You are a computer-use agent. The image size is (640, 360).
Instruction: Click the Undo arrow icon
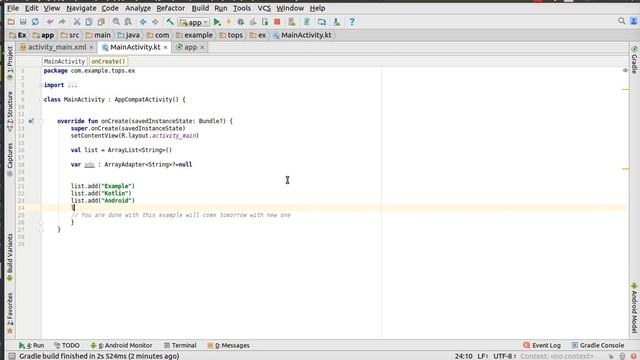tap(50, 22)
